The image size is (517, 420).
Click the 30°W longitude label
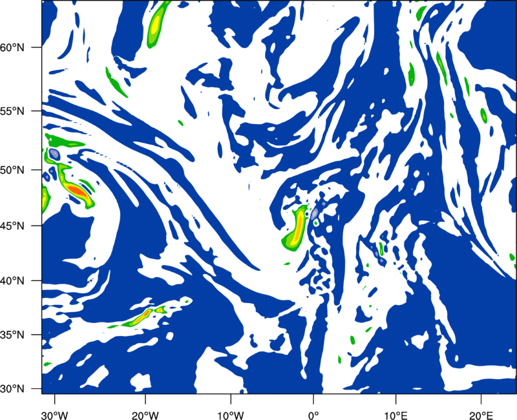[55, 415]
